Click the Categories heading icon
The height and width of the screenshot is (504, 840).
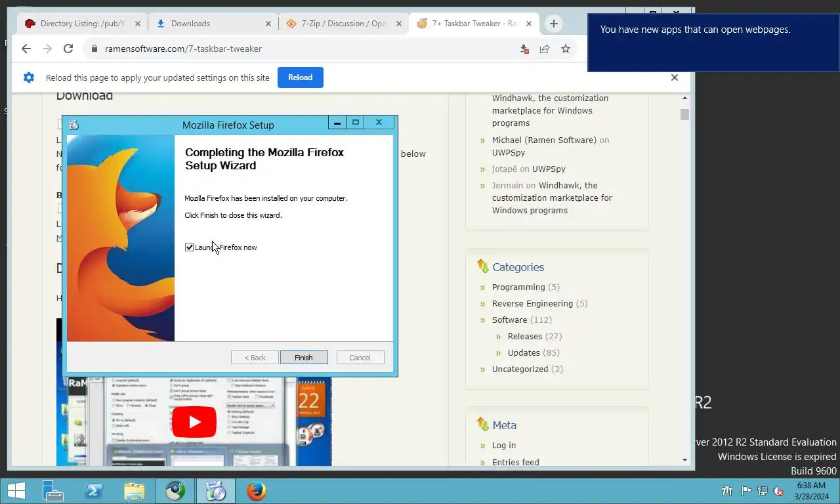tap(483, 266)
